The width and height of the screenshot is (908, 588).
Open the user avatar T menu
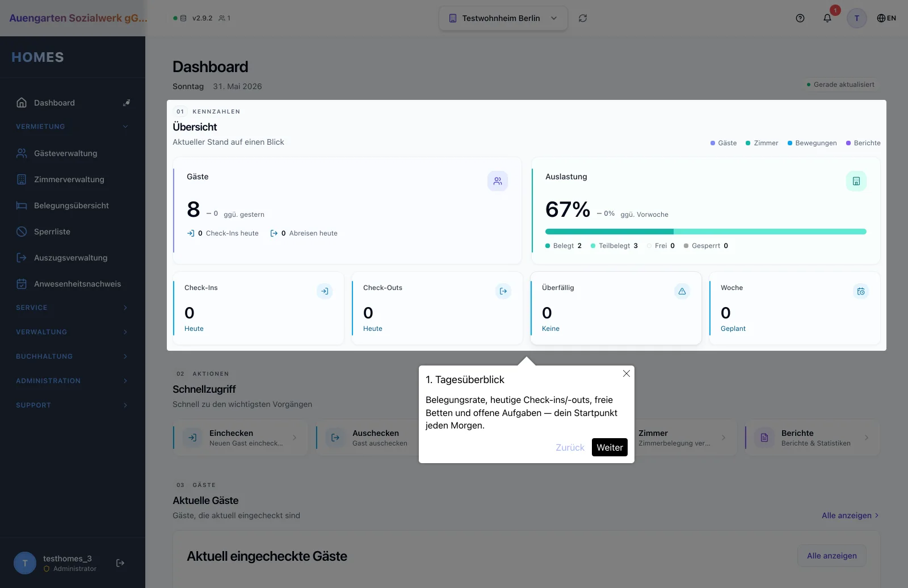857,18
